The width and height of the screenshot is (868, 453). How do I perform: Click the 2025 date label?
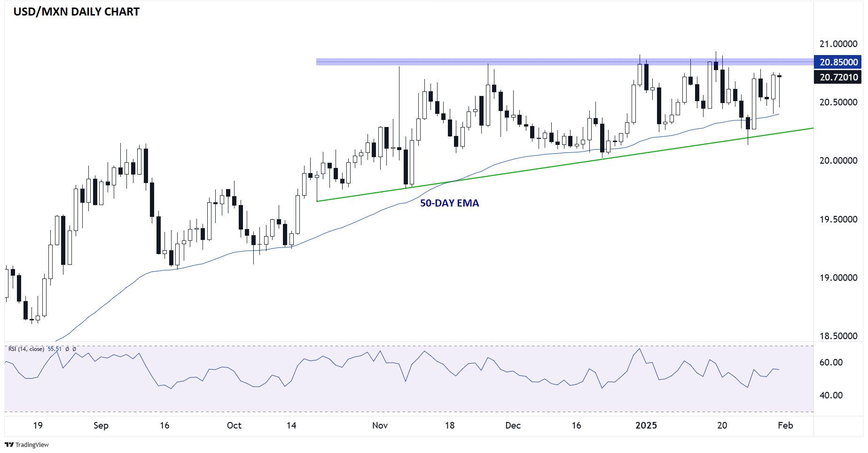(x=646, y=425)
